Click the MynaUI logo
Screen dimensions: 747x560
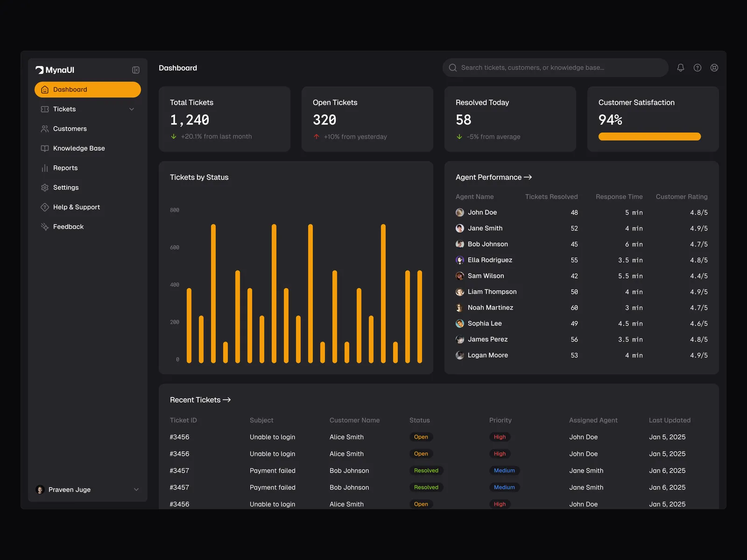click(x=55, y=70)
